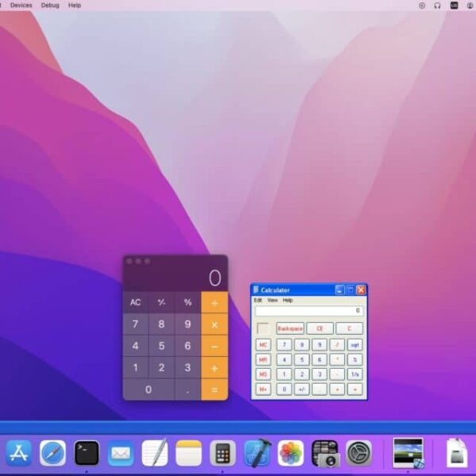Open the Photos app in dock

[290, 453]
